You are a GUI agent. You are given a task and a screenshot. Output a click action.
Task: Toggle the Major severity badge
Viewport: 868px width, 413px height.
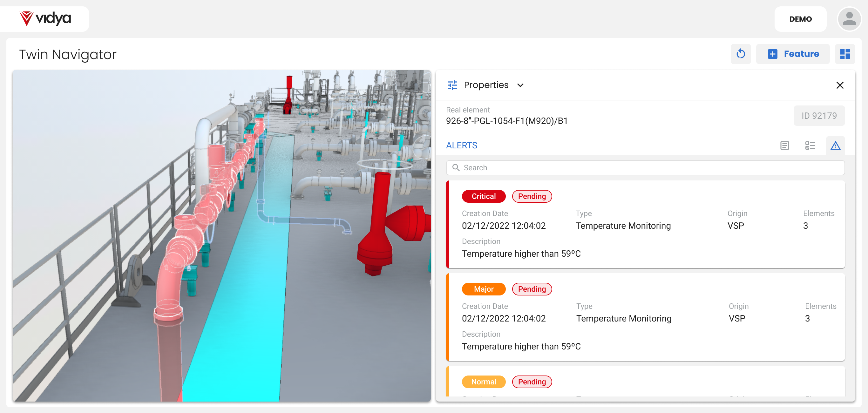484,289
